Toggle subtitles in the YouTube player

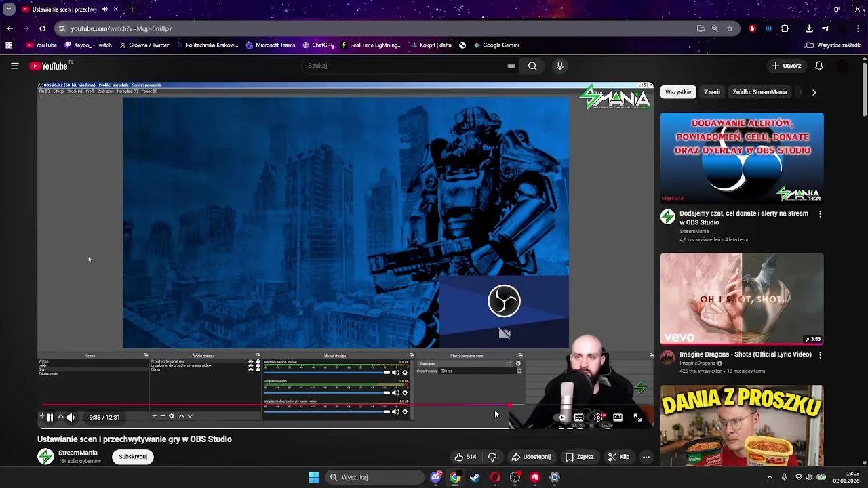pos(578,418)
